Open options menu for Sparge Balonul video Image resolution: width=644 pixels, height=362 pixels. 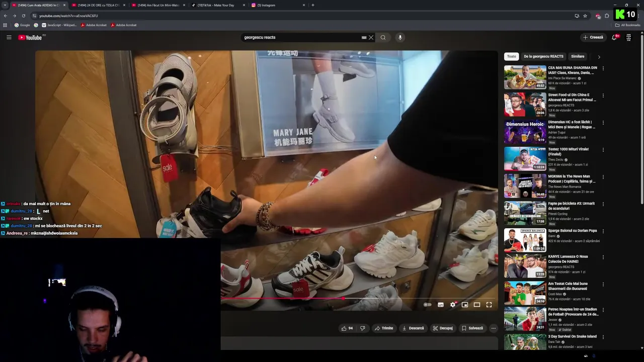[x=603, y=231]
